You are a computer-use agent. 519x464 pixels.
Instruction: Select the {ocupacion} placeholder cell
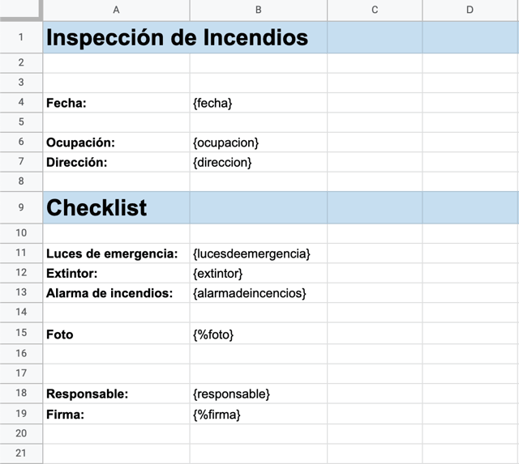click(258, 142)
